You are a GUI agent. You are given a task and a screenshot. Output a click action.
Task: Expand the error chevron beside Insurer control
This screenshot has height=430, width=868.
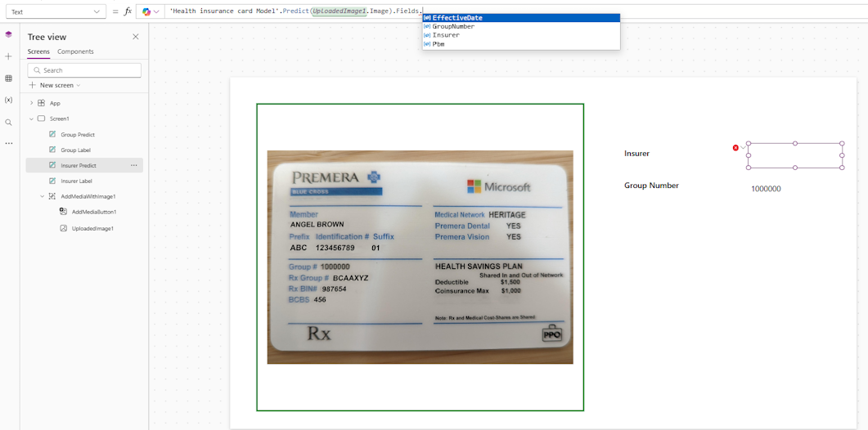743,148
